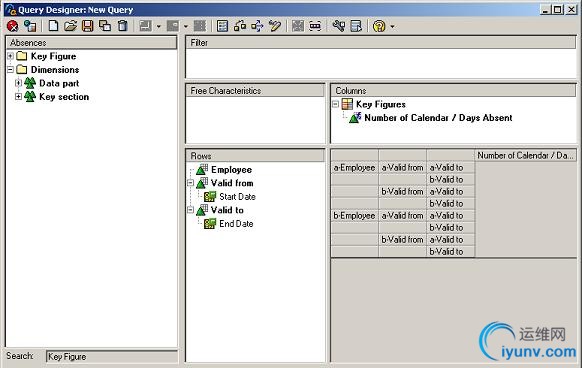The height and width of the screenshot is (368, 582).
Task: Select Number of Calendar / Days Absent key figure
Action: pyautogui.click(x=438, y=118)
